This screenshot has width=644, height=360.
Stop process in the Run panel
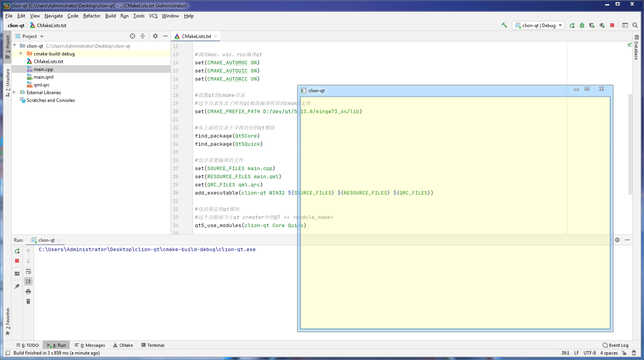click(17, 261)
